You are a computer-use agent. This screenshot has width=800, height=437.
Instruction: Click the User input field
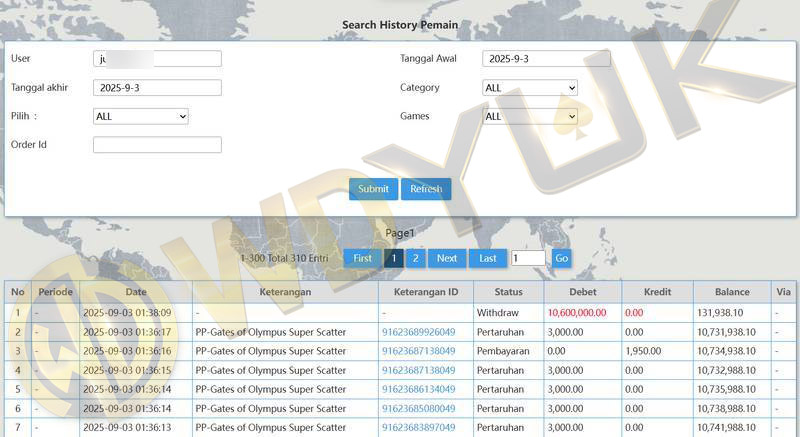(157, 59)
